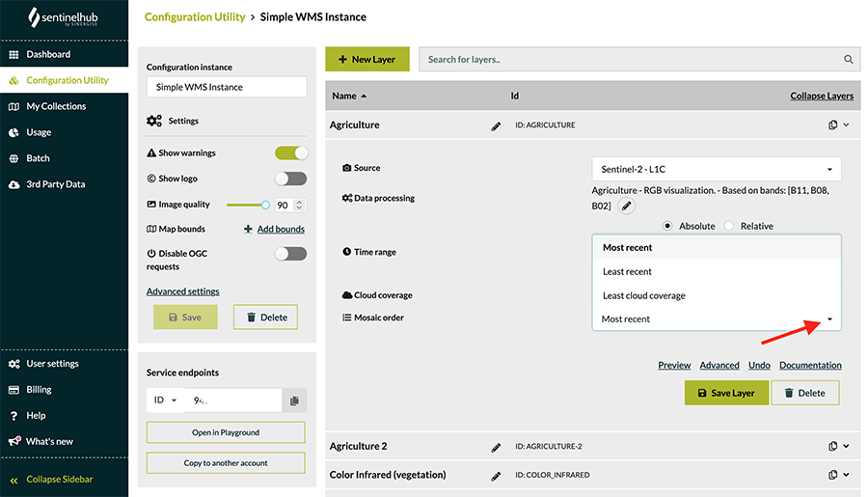The height and width of the screenshot is (497, 868).
Task: Open the Documentation link
Action: 810,365
